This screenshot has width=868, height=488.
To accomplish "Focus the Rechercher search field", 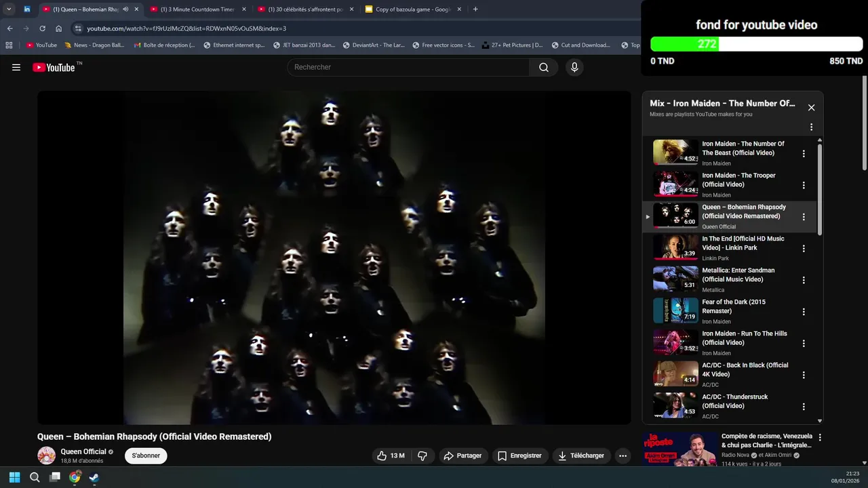I will pyautogui.click(x=409, y=67).
